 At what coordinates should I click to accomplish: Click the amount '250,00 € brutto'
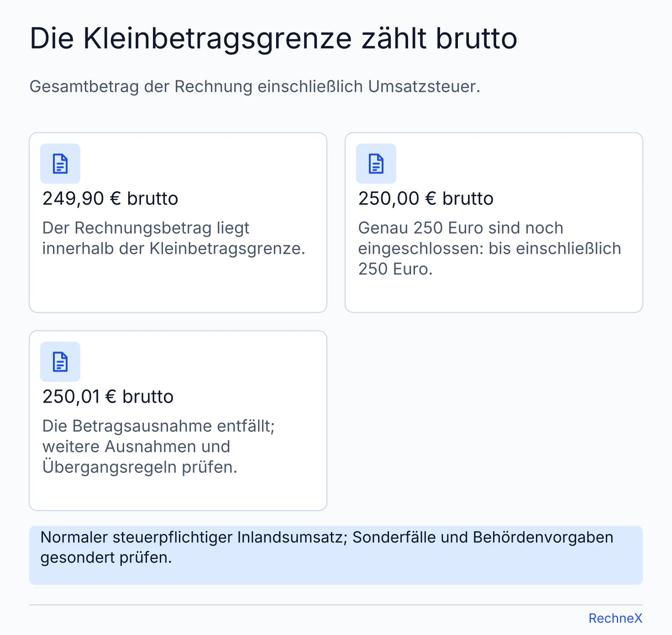pos(426,199)
